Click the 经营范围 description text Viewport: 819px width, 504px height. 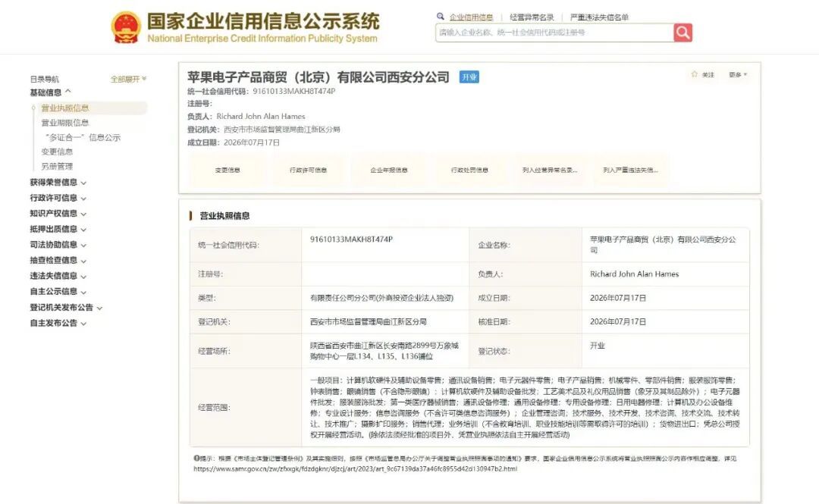pos(525,408)
